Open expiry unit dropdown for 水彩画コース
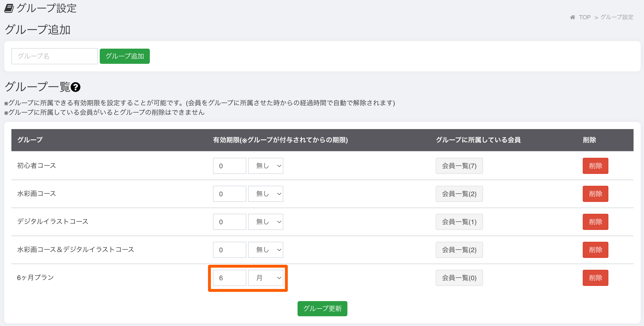 click(x=265, y=194)
